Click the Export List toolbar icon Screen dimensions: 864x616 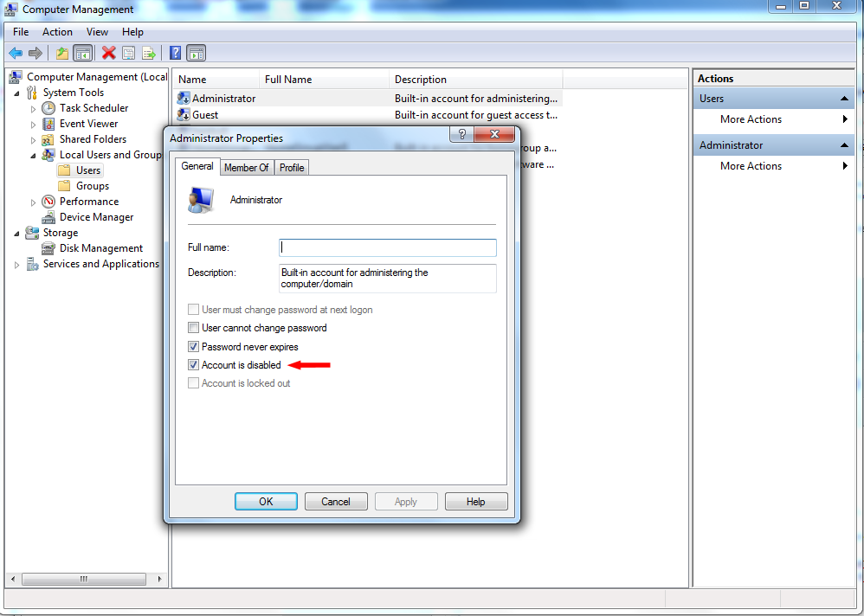(149, 54)
